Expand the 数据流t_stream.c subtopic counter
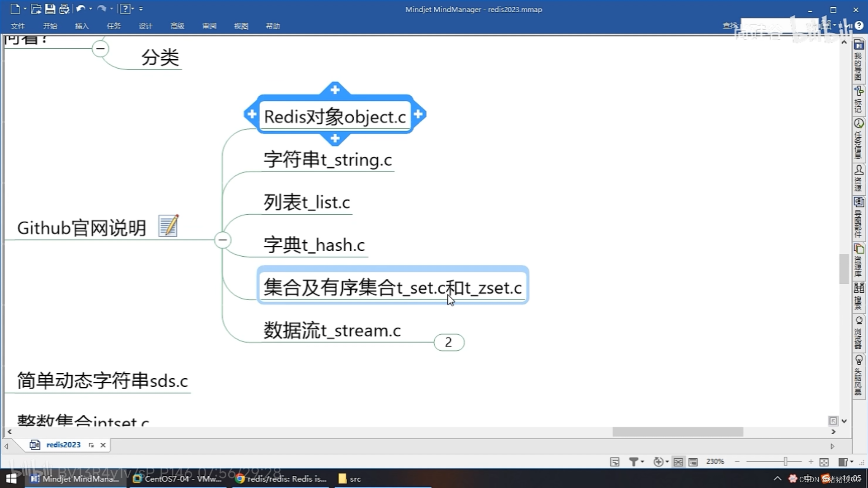 tap(448, 343)
